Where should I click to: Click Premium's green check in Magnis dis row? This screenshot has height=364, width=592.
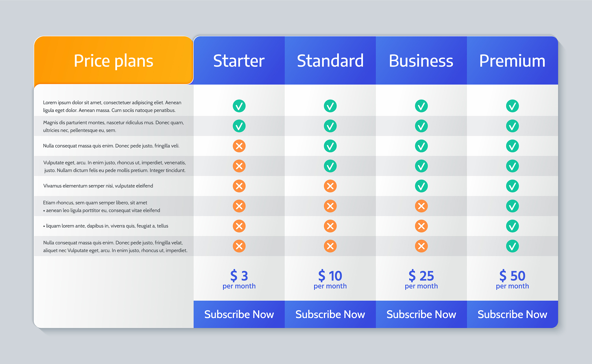coord(512,126)
